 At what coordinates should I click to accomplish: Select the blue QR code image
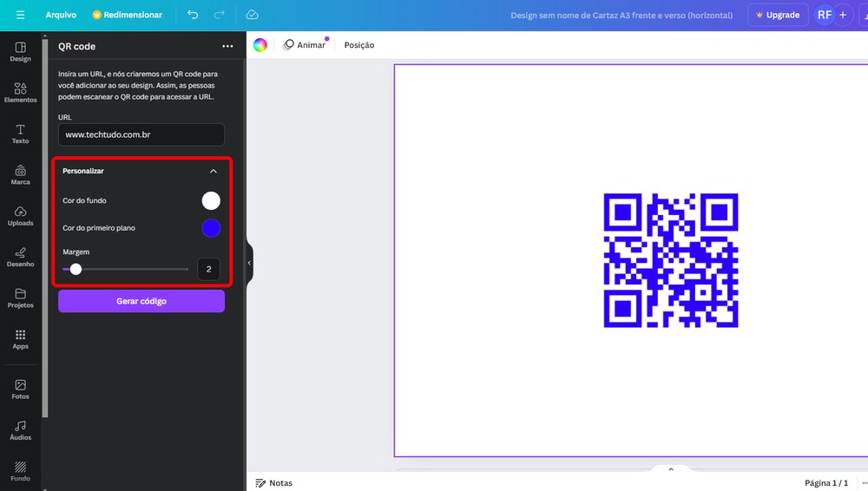coord(671,260)
